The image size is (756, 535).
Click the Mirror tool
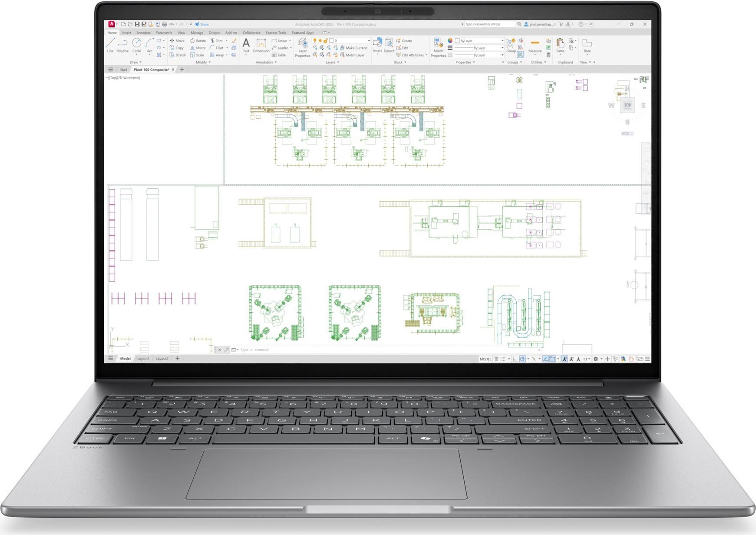point(198,48)
